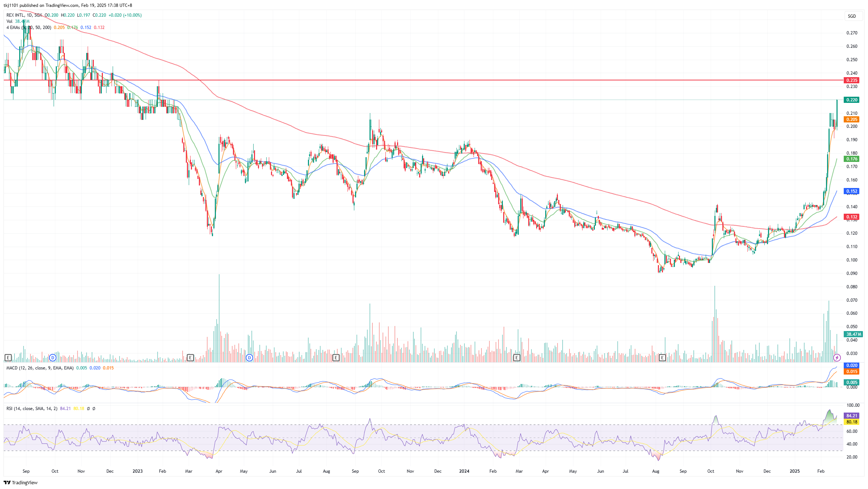The width and height of the screenshot is (868, 489).
Task: Click the 2025 label on time axis
Action: (x=795, y=471)
